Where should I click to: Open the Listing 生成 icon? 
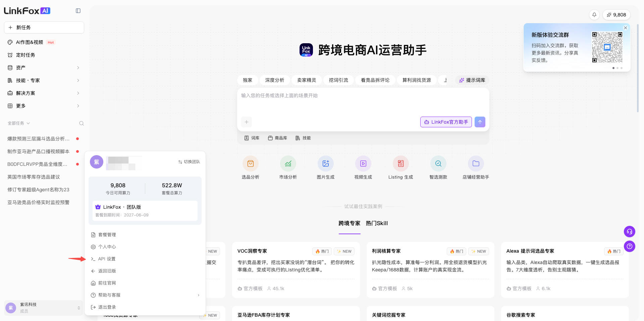[401, 164]
